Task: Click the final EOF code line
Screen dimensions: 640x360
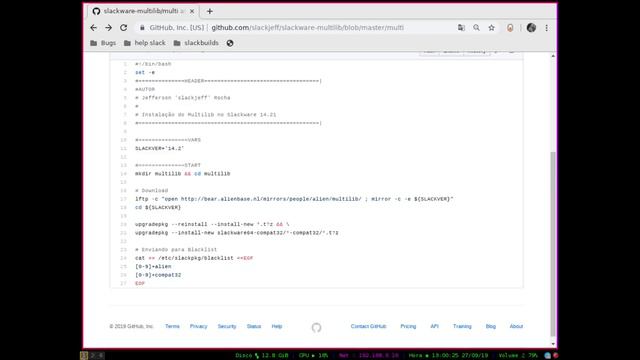Action: (140, 284)
